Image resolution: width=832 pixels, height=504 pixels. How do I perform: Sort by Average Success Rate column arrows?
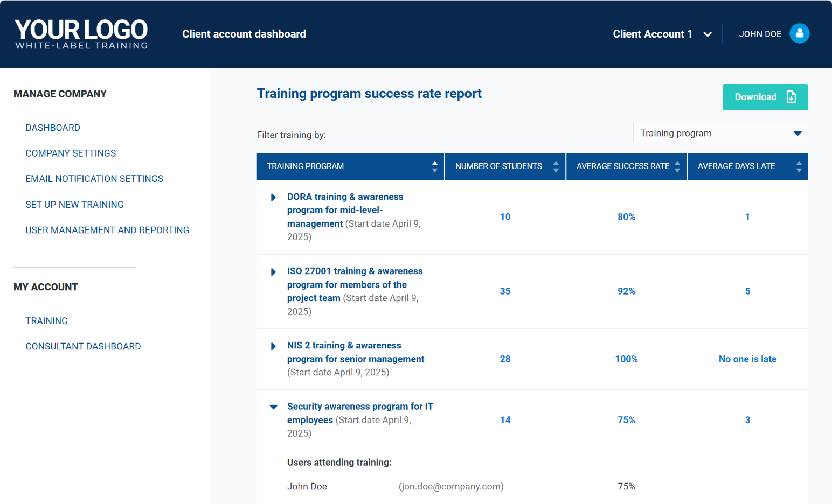pos(677,166)
